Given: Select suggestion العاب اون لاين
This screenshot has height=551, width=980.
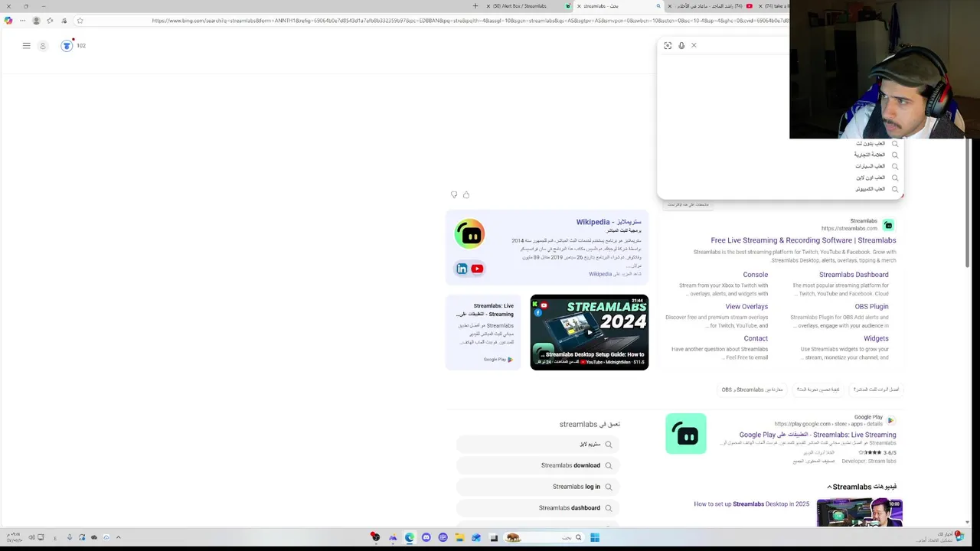Looking at the screenshot, I should (x=871, y=178).
